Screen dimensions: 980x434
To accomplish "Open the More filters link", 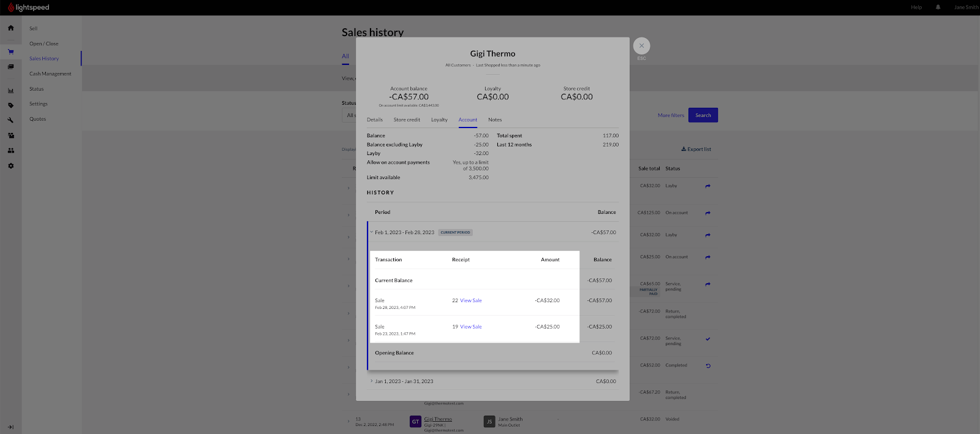I will tap(671, 115).
